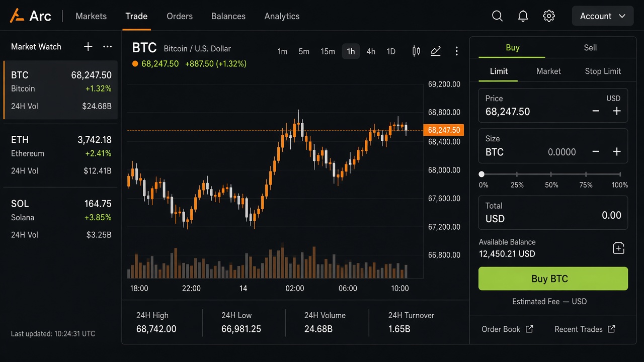Change chart type with candlestick icon
644x362 pixels.
(x=416, y=51)
